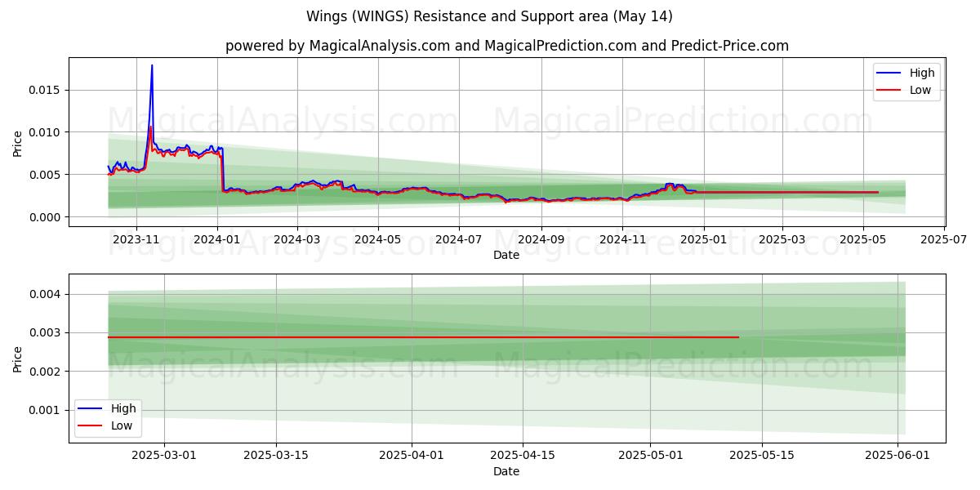Click the '2024-05' x-axis label on the top chart
Screen dimensions: 980x490
[x=377, y=239]
